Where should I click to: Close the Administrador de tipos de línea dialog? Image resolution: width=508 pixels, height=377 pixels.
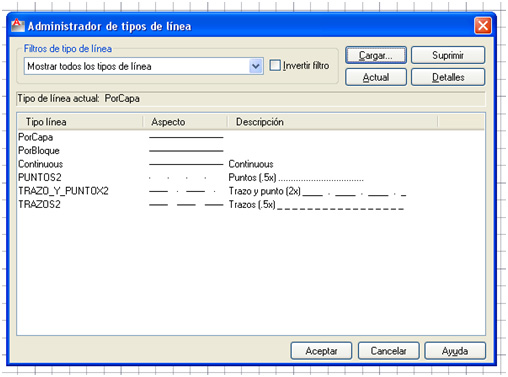[483, 26]
